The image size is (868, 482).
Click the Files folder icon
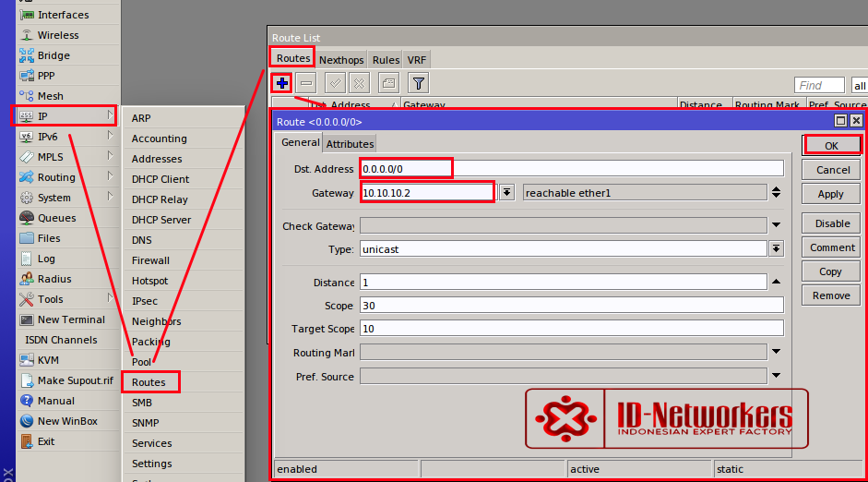[27, 238]
